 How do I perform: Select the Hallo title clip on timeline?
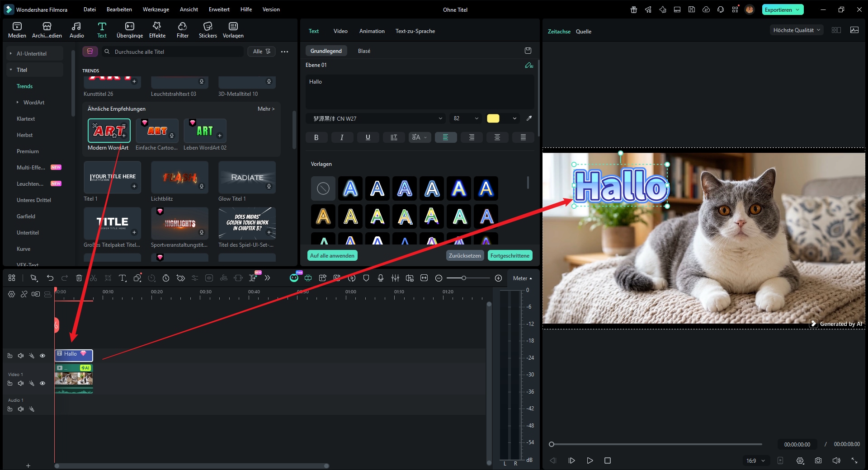point(74,355)
